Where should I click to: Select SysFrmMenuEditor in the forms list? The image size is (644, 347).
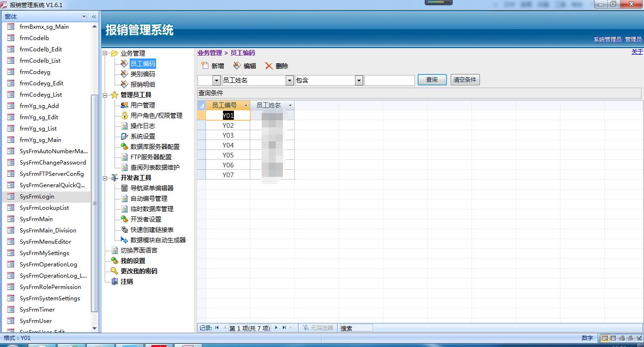pyautogui.click(x=45, y=242)
